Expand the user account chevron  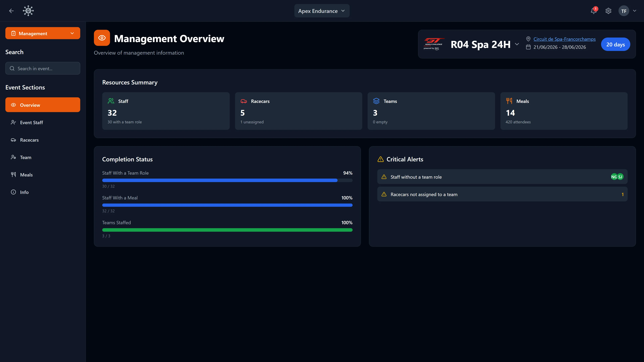634,11
